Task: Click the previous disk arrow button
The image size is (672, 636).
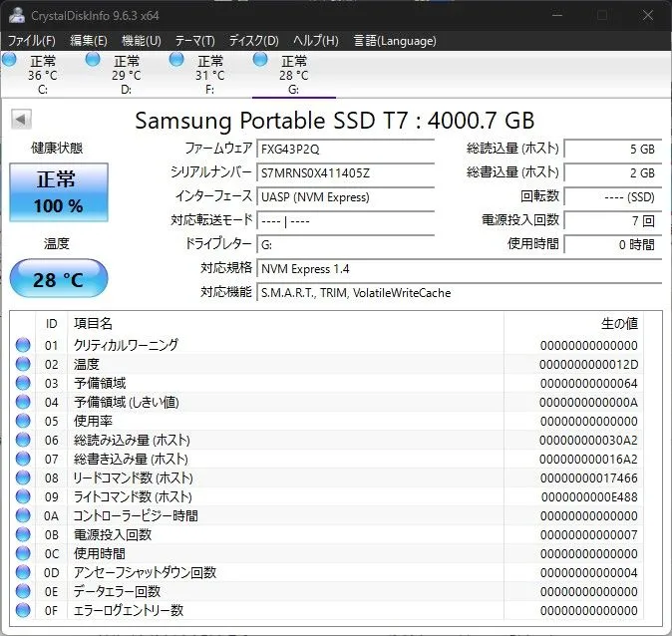Action: [20, 120]
